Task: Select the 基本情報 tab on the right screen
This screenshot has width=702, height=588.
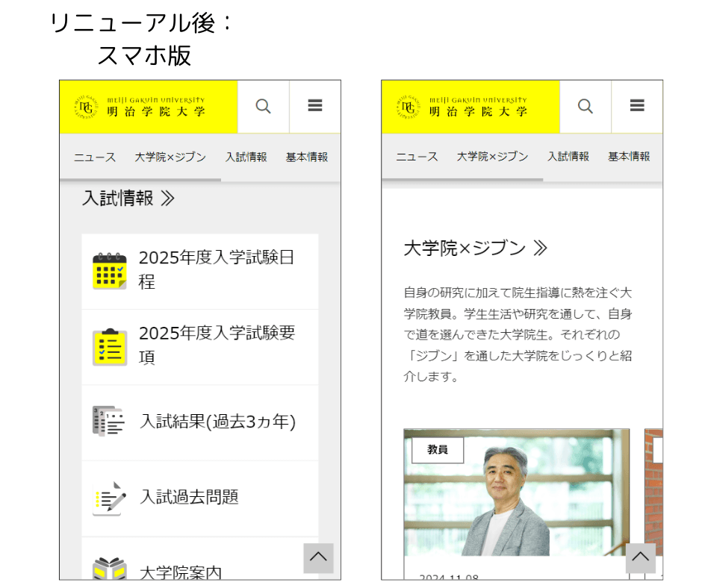Action: [x=628, y=157]
